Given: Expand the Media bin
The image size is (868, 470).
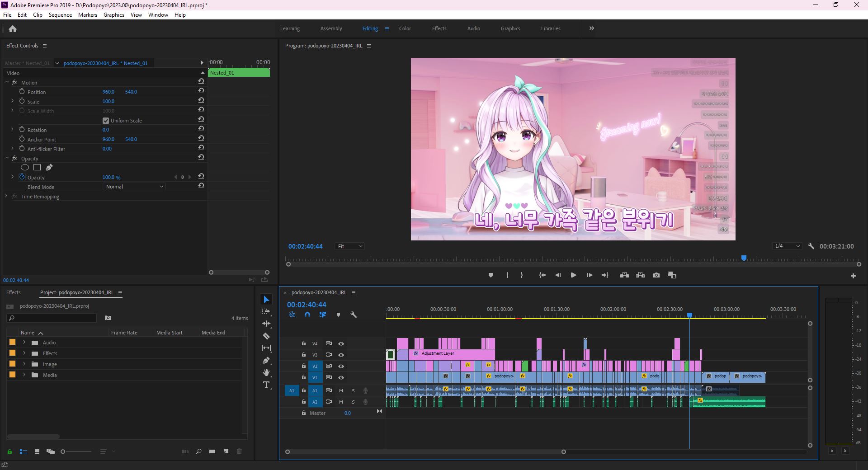Looking at the screenshot, I should tap(24, 375).
